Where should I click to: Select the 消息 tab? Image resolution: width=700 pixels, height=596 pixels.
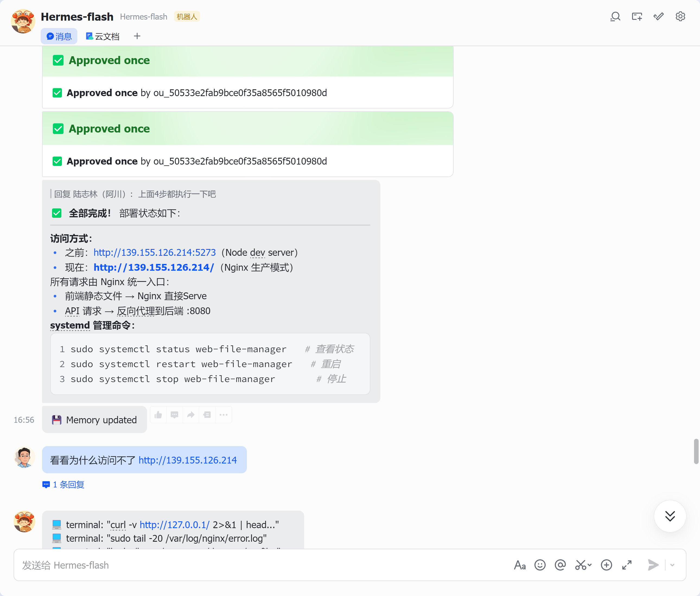[x=59, y=36]
